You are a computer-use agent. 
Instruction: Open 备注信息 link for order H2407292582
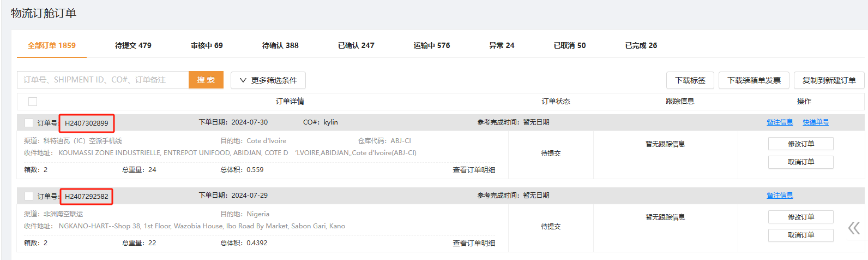[780, 196]
